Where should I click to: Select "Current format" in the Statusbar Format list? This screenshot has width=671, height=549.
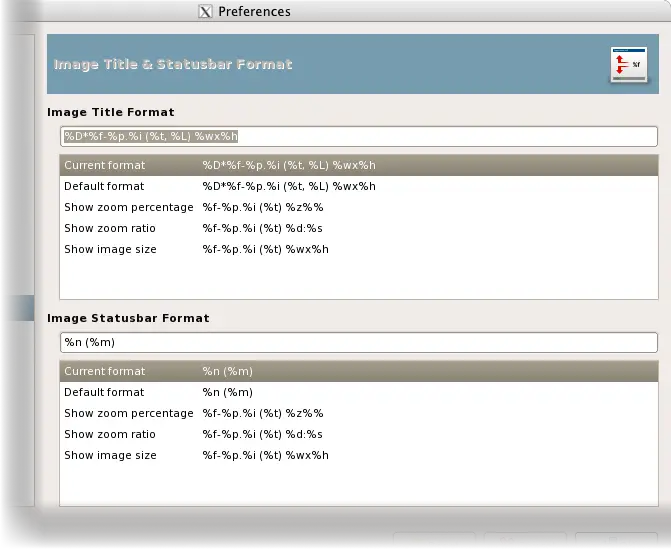105,372
